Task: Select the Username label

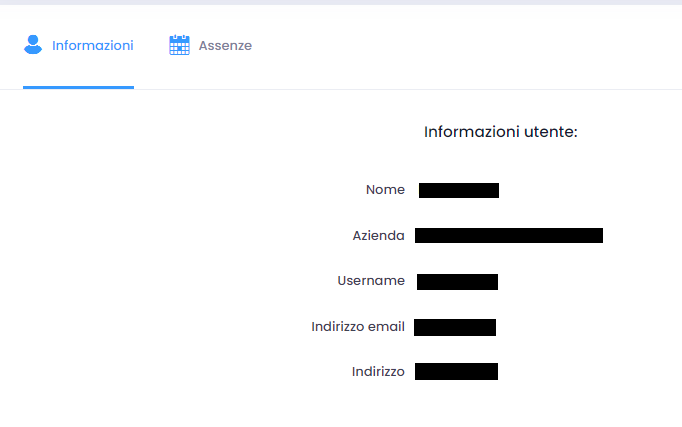Action: [x=371, y=281]
